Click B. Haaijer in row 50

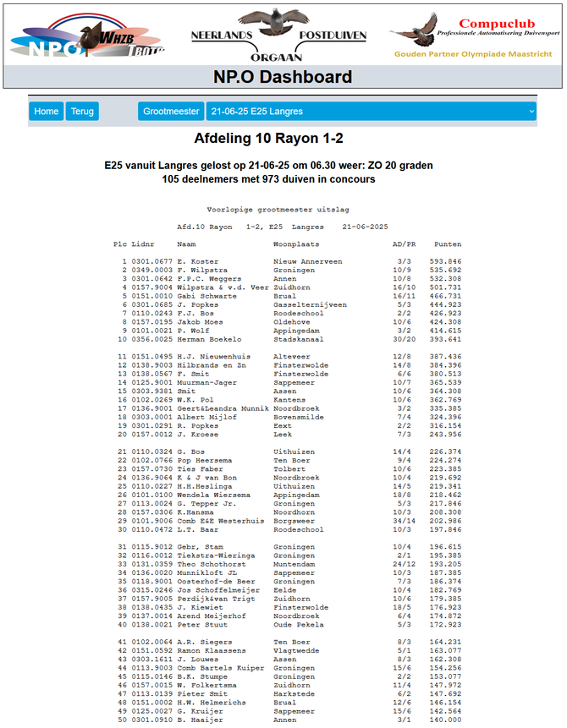pos(200,720)
